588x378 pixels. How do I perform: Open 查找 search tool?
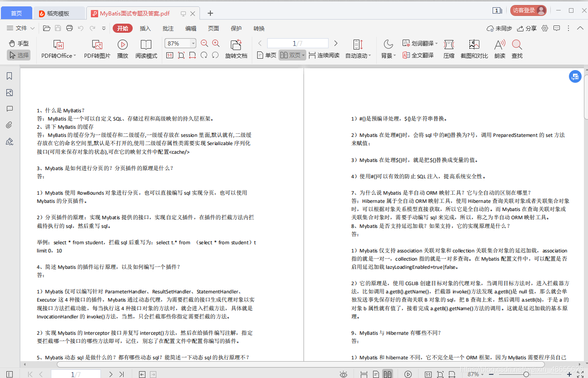[x=517, y=50]
